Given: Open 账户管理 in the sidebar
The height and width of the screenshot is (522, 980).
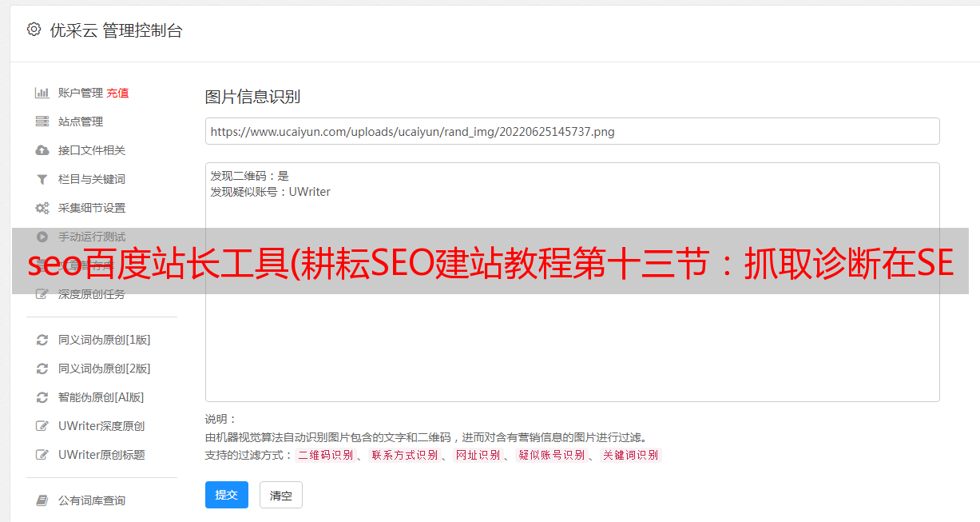Looking at the screenshot, I should pos(81,93).
